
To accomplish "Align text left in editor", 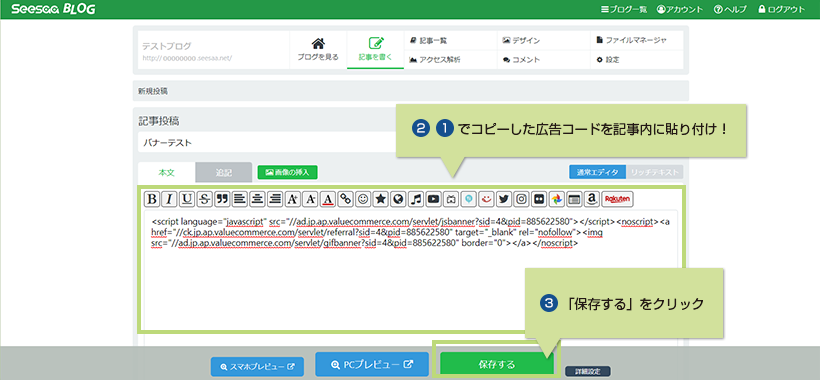I will pyautogui.click(x=240, y=199).
